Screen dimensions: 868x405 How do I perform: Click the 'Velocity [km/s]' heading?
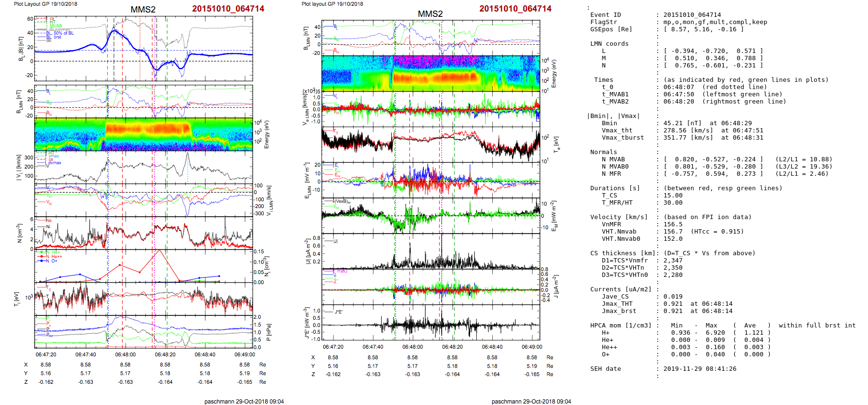click(x=619, y=217)
